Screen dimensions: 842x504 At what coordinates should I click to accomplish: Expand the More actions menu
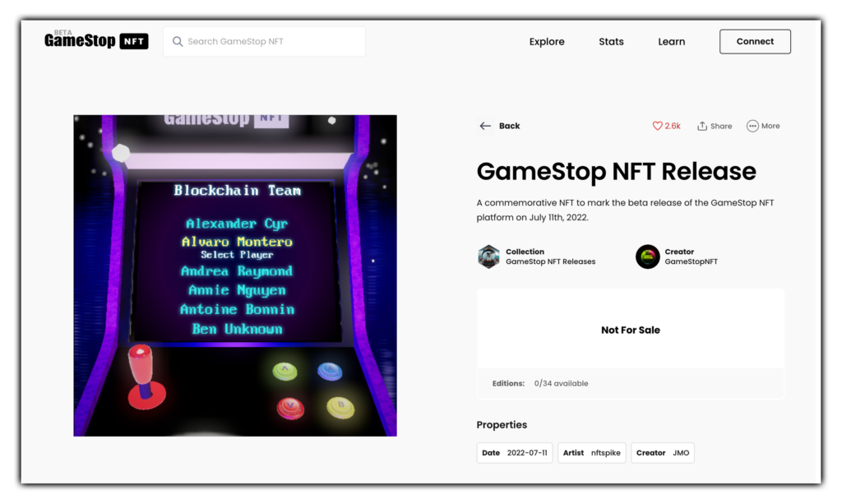[763, 125]
